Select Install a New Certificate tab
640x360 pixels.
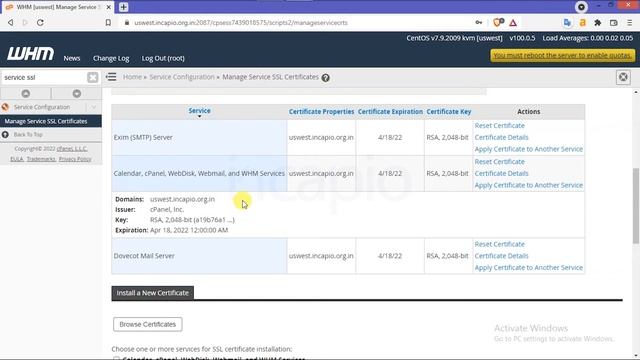pyautogui.click(x=153, y=293)
